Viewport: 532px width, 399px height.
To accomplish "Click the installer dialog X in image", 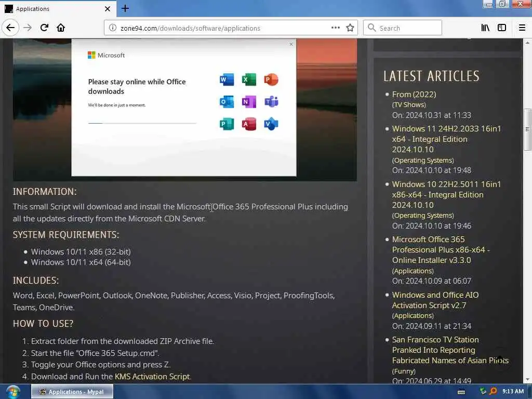I will pyautogui.click(x=291, y=44).
